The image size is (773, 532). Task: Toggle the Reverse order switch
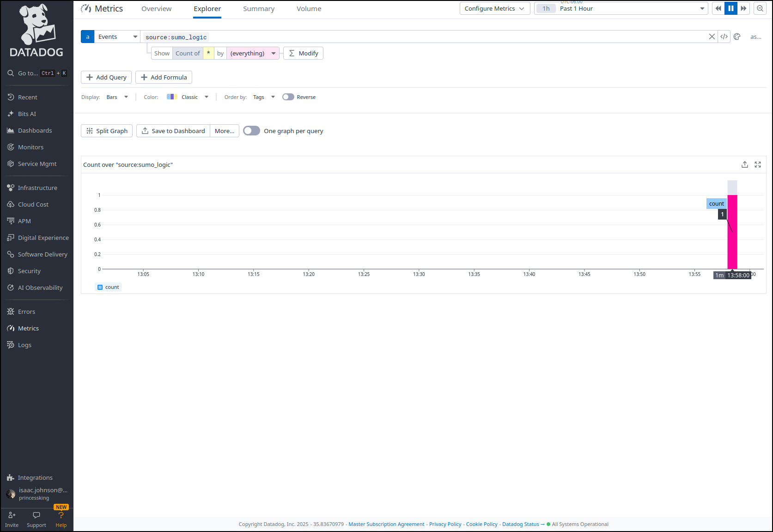pos(288,97)
